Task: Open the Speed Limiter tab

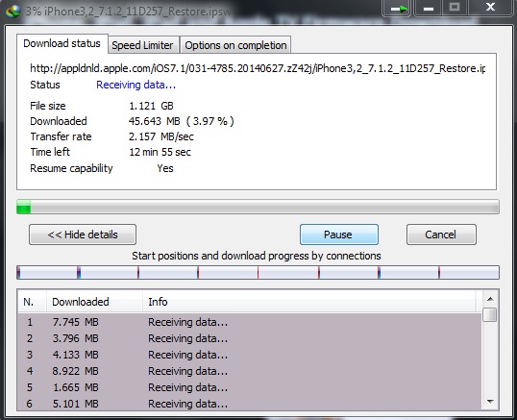Action: pyautogui.click(x=143, y=45)
